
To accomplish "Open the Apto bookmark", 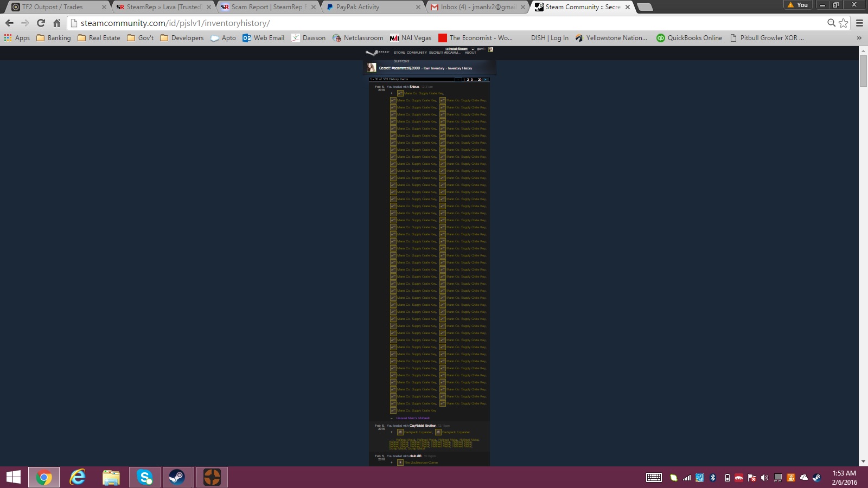I will (x=223, y=38).
